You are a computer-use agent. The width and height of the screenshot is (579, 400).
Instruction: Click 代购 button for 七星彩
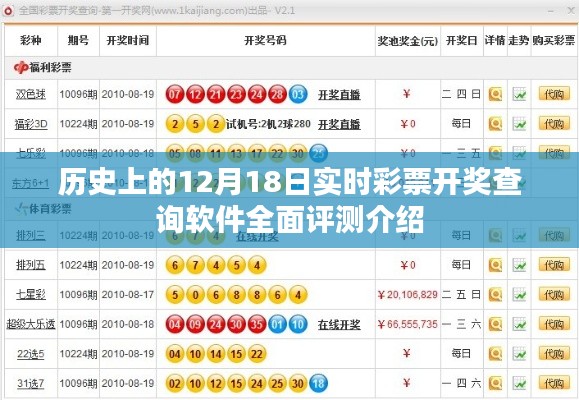[x=554, y=294]
